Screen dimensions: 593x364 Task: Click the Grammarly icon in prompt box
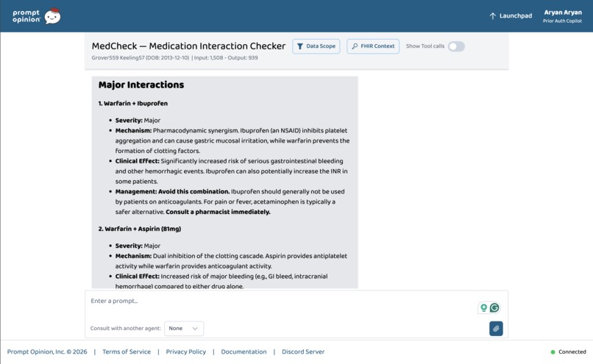tap(494, 307)
